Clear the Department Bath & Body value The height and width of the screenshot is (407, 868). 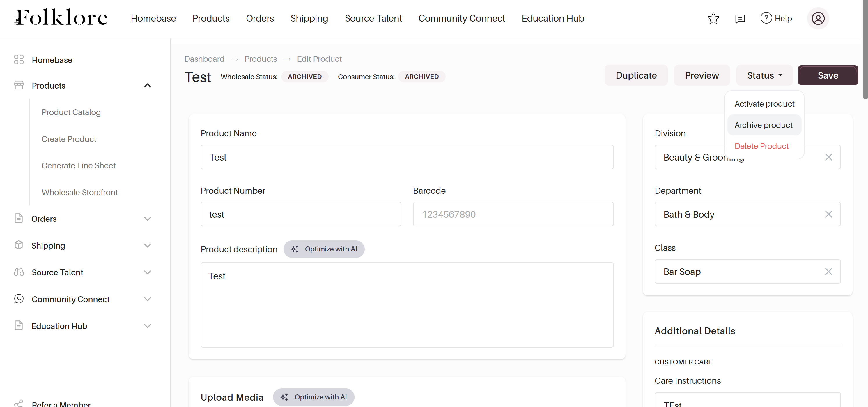829,214
